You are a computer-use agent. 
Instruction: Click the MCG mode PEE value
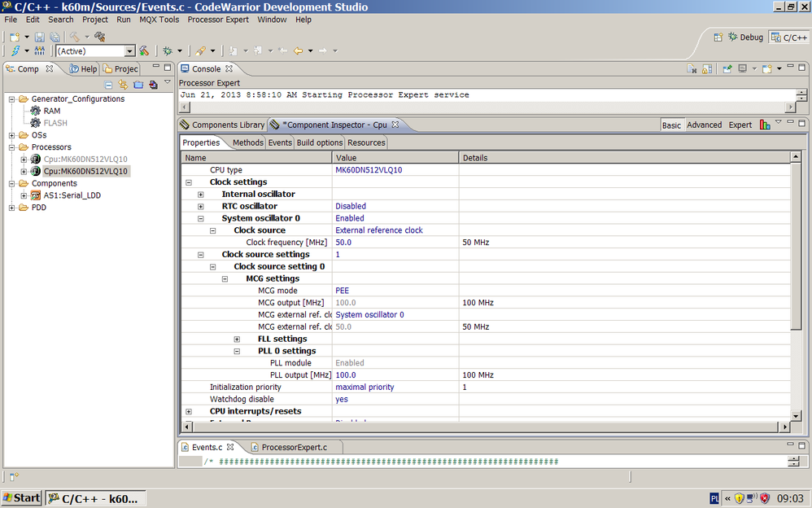tap(343, 291)
